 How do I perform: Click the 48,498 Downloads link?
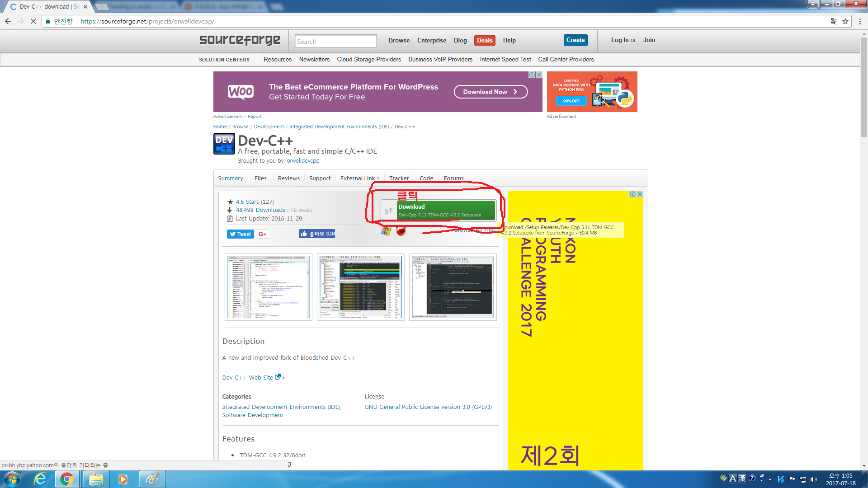260,210
